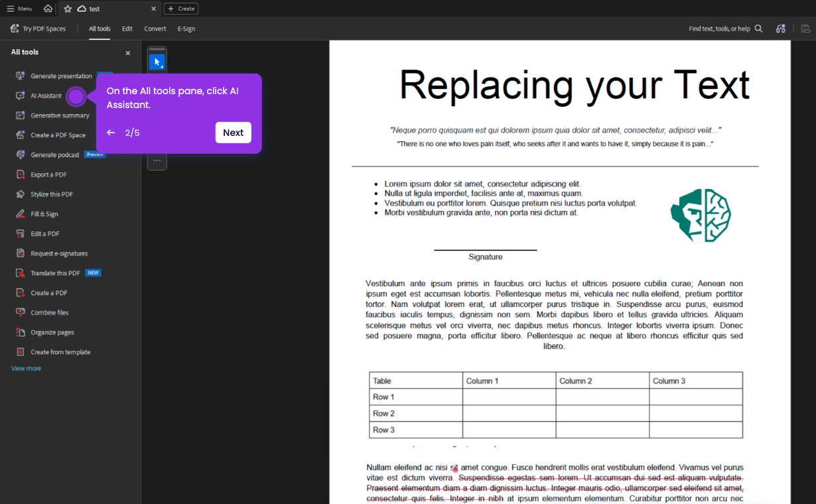This screenshot has height=504, width=816.
Task: Click the 'Row 1' table cell
Action: pyautogui.click(x=416, y=397)
